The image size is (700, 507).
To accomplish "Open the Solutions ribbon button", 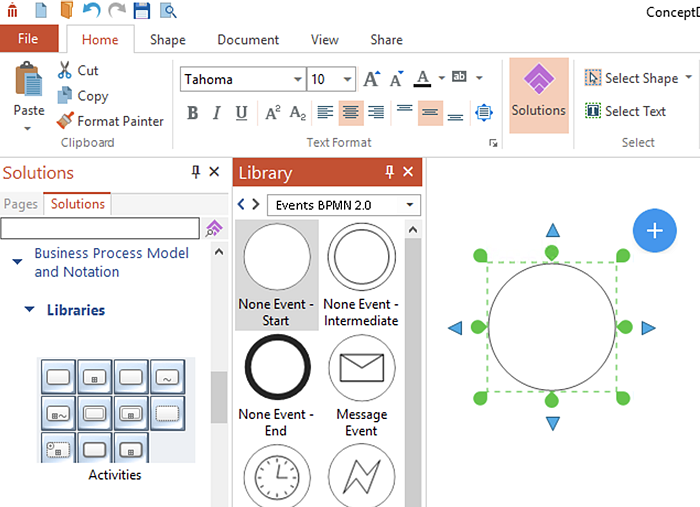I will pos(538,95).
